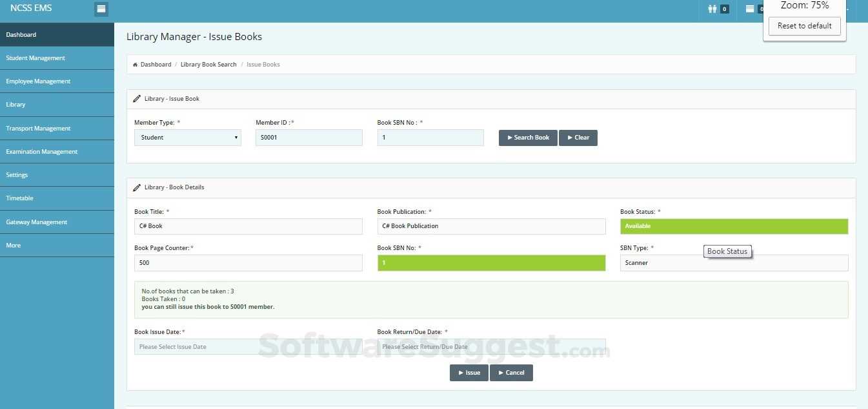The width and height of the screenshot is (868, 409).
Task: Click the 'Books Taken : 0' text
Action: (163, 299)
